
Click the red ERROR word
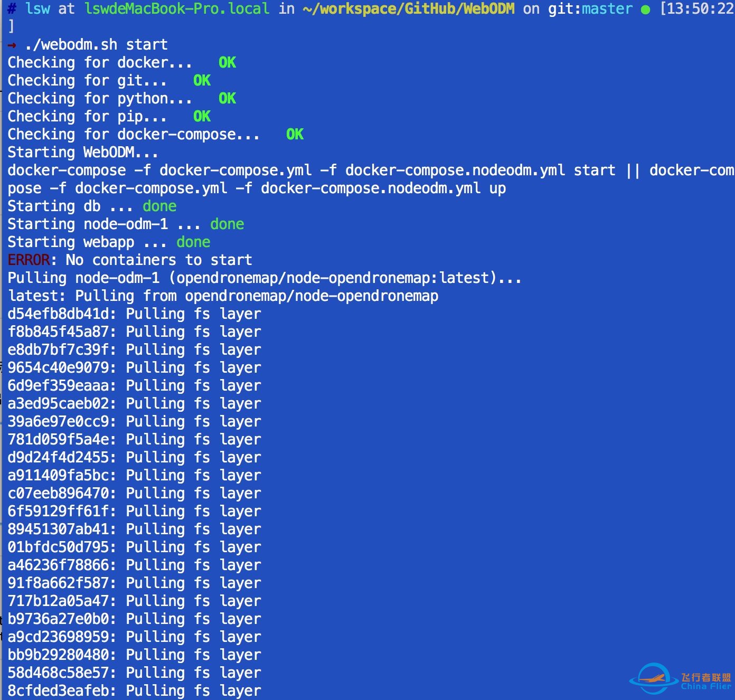pos(29,260)
